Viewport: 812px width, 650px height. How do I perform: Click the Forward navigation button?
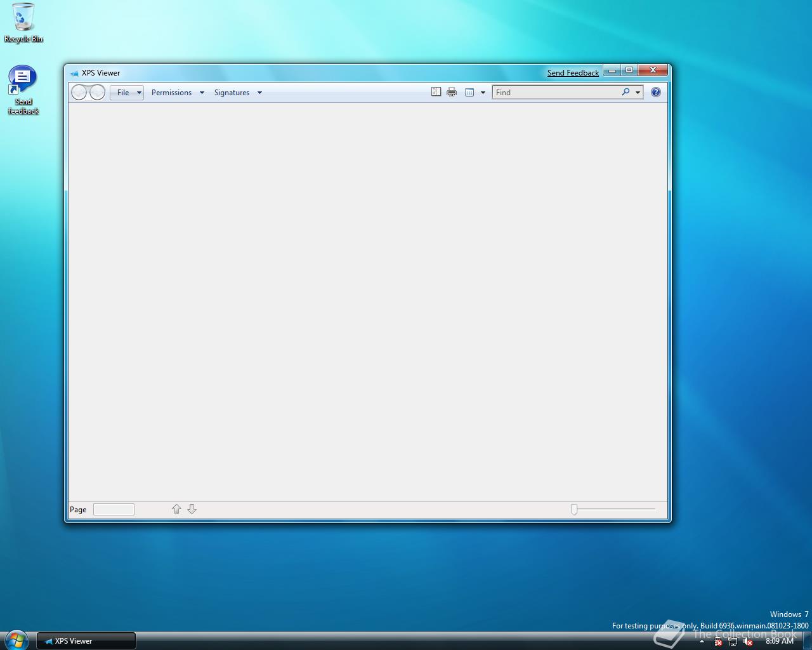(97, 93)
